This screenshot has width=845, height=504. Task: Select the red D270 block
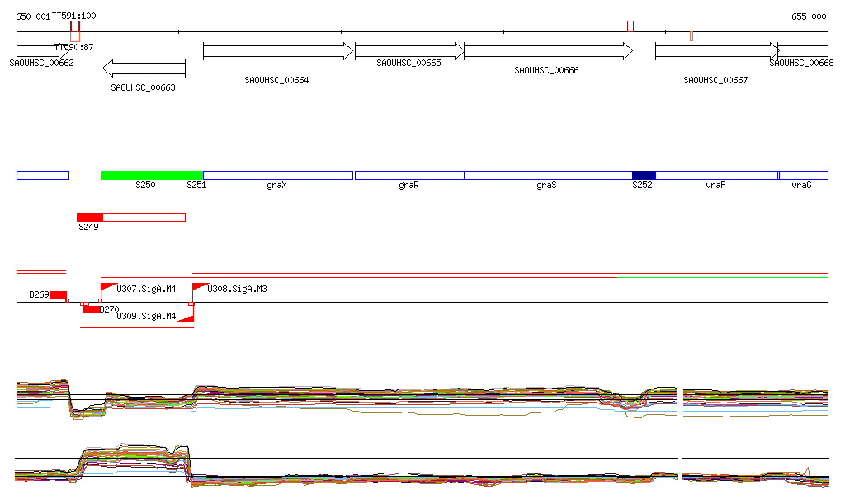[x=91, y=309]
